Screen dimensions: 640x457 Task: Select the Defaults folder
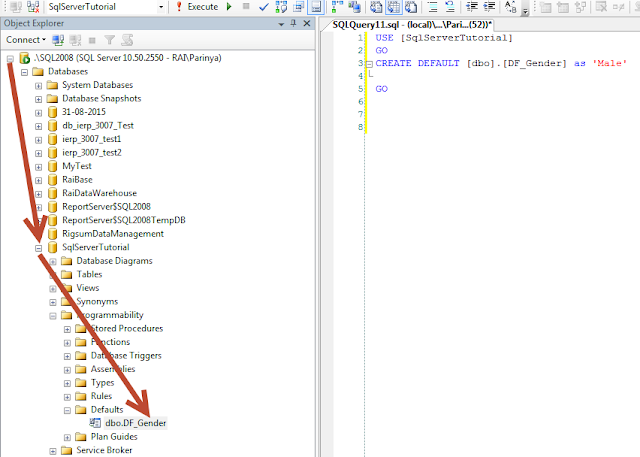point(107,410)
